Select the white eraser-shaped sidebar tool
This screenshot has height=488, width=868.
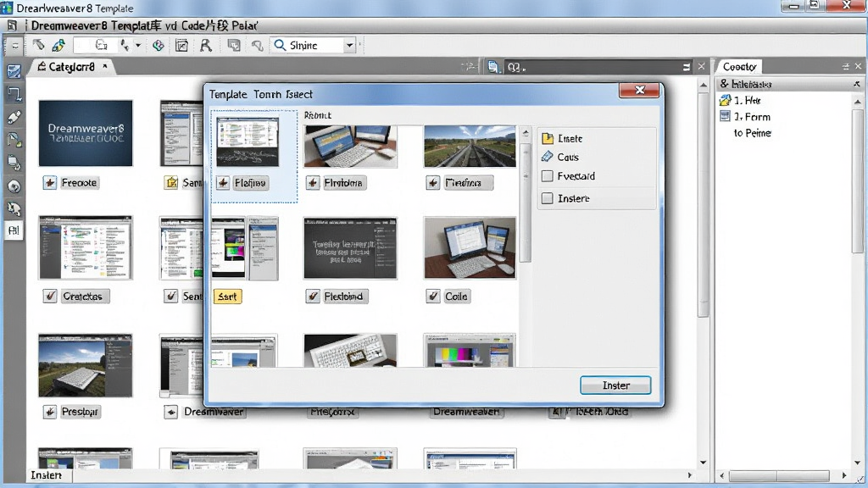14,117
